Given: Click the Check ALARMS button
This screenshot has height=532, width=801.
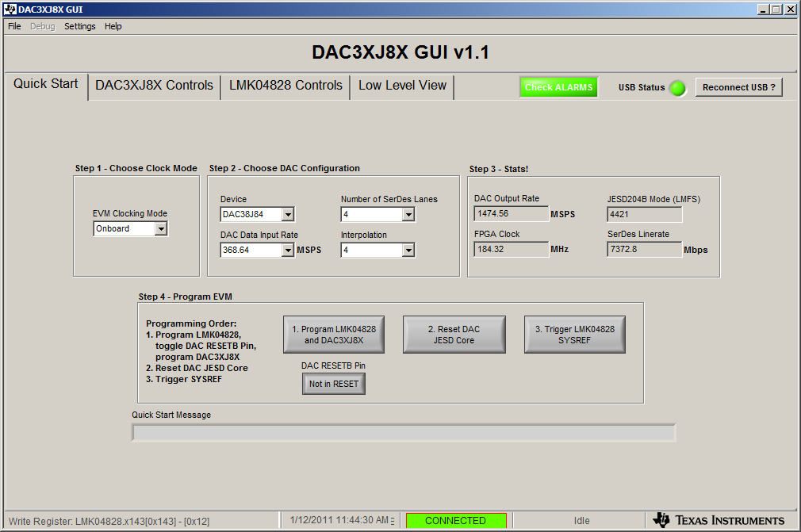Looking at the screenshot, I should tap(558, 87).
